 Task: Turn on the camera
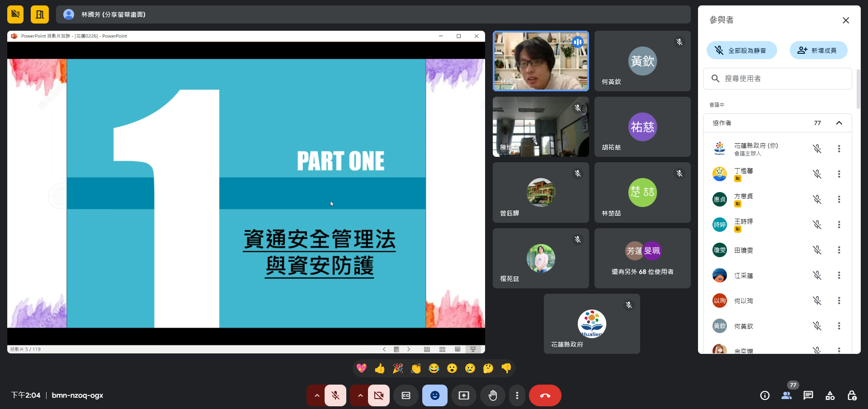pyautogui.click(x=378, y=395)
